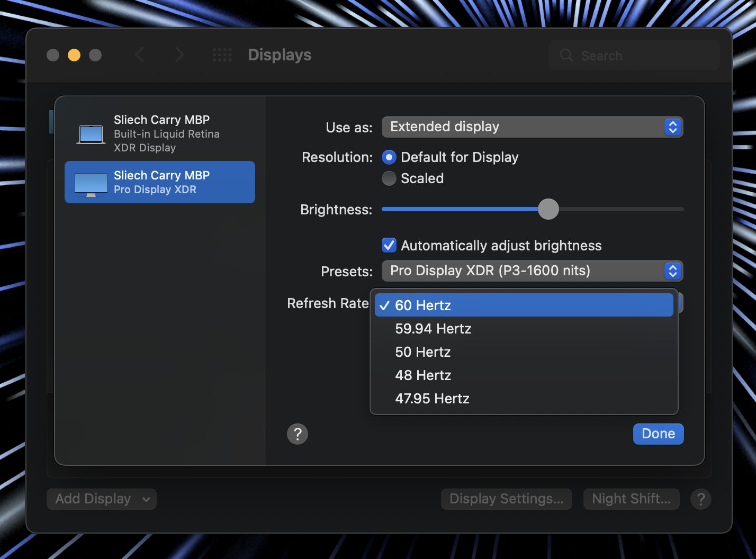Click the Done button
This screenshot has height=559, width=756.
(658, 434)
